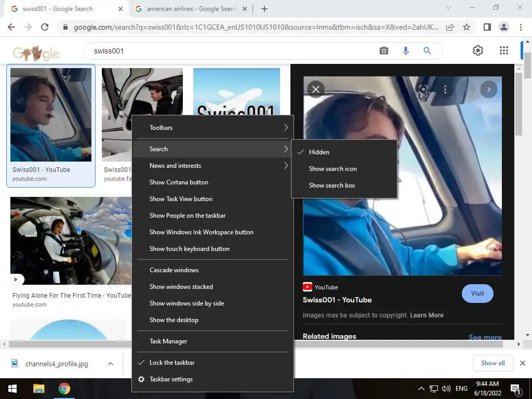Click the Google Lens icon on preview image

(x=423, y=89)
